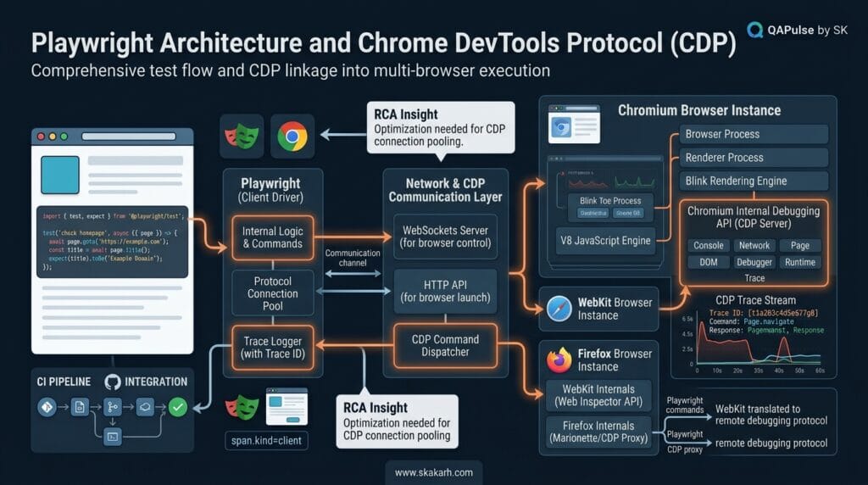Click the blue square image in mock page

(x=60, y=175)
